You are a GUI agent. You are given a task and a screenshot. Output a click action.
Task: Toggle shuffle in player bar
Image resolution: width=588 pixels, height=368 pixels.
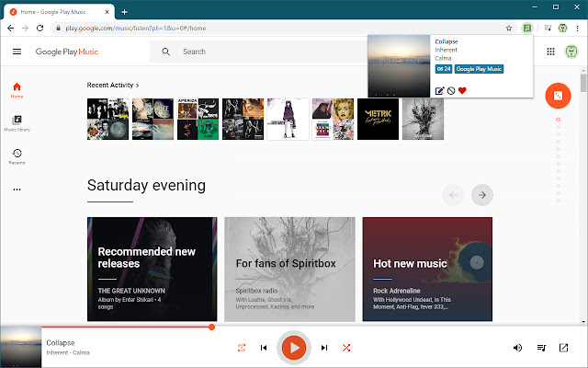coord(346,348)
